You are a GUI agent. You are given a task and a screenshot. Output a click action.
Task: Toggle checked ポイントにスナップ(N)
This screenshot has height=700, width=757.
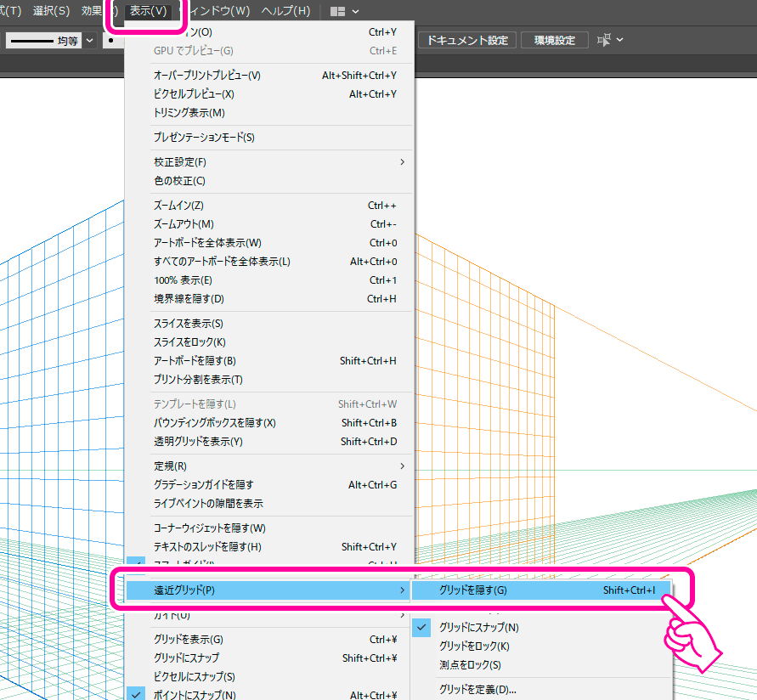[268, 694]
